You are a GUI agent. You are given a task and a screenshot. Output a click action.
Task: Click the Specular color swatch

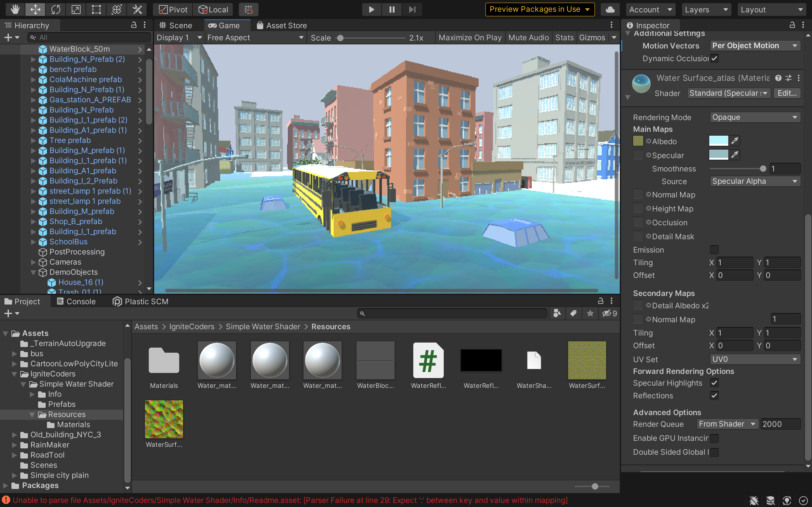click(718, 155)
